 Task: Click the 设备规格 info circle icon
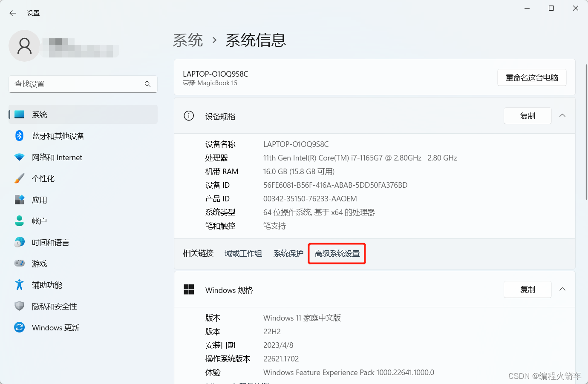tap(189, 116)
